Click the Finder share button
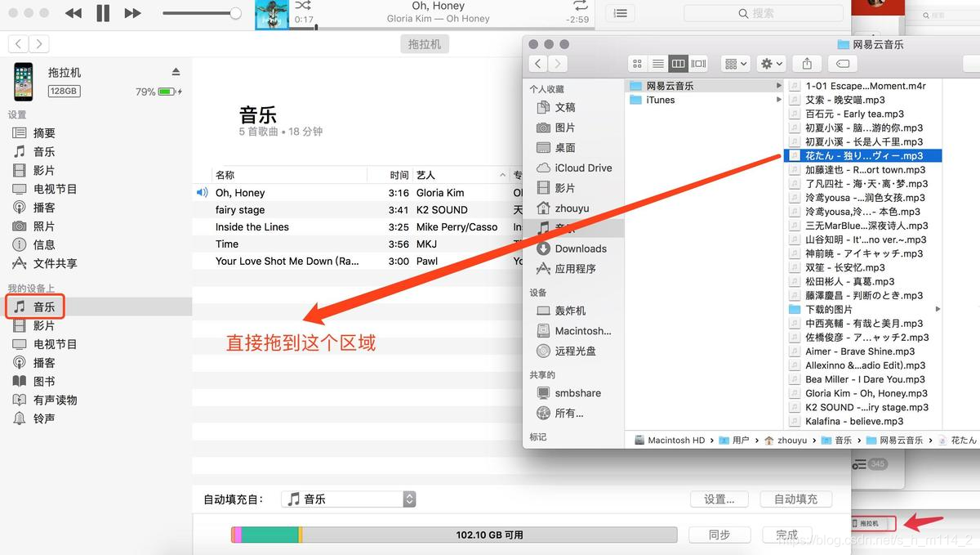This screenshot has width=980, height=555. coord(807,64)
